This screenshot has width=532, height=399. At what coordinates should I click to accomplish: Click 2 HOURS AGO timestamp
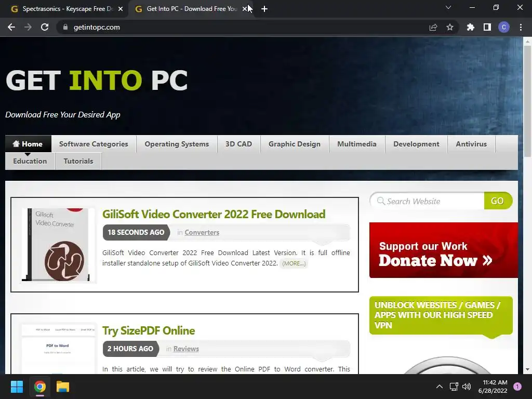pos(130,349)
